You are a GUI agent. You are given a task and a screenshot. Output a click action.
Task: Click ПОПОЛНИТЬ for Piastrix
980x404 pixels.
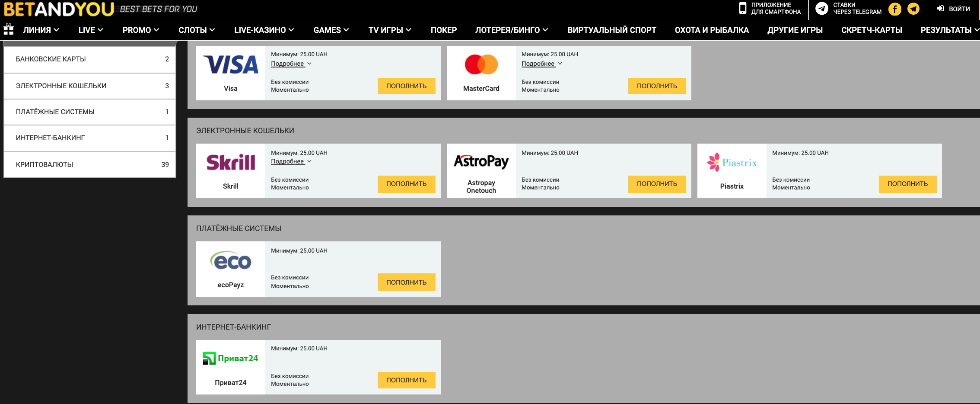908,184
